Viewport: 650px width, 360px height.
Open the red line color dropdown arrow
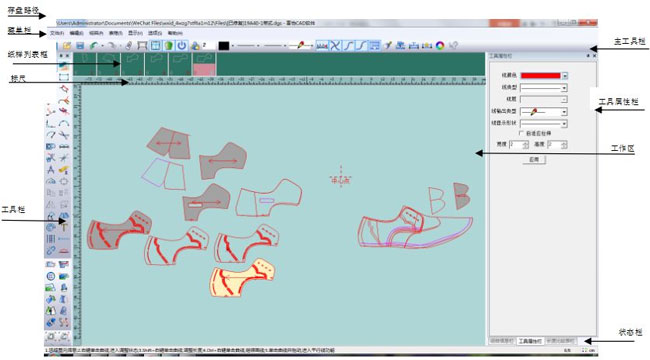(565, 75)
